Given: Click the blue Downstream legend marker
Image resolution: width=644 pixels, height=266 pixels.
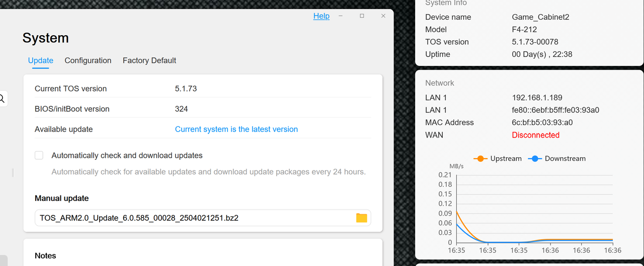Looking at the screenshot, I should pyautogui.click(x=534, y=159).
